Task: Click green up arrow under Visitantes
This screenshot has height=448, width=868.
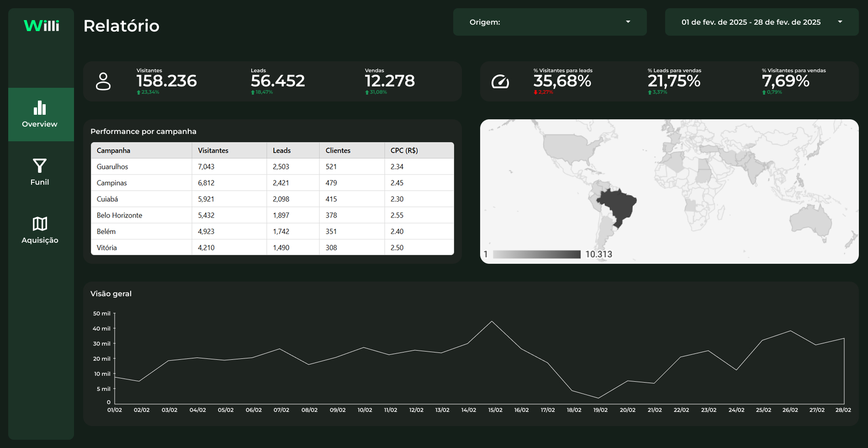Action: 138,92
